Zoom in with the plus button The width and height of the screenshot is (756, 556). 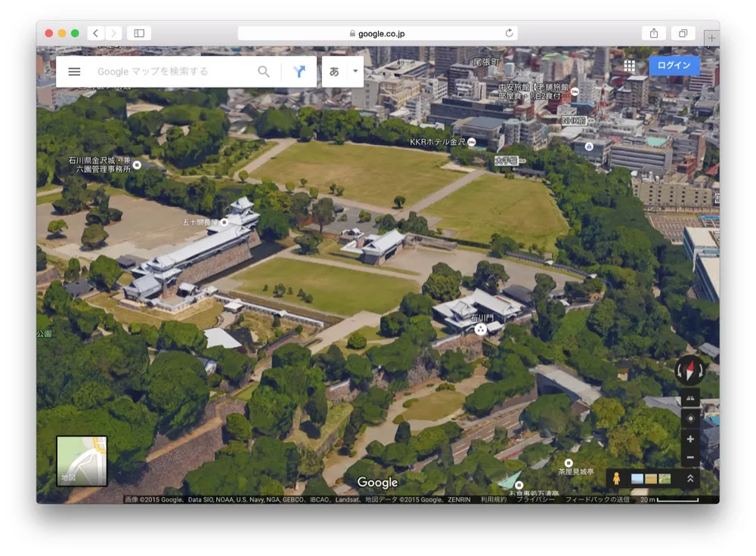coord(690,438)
